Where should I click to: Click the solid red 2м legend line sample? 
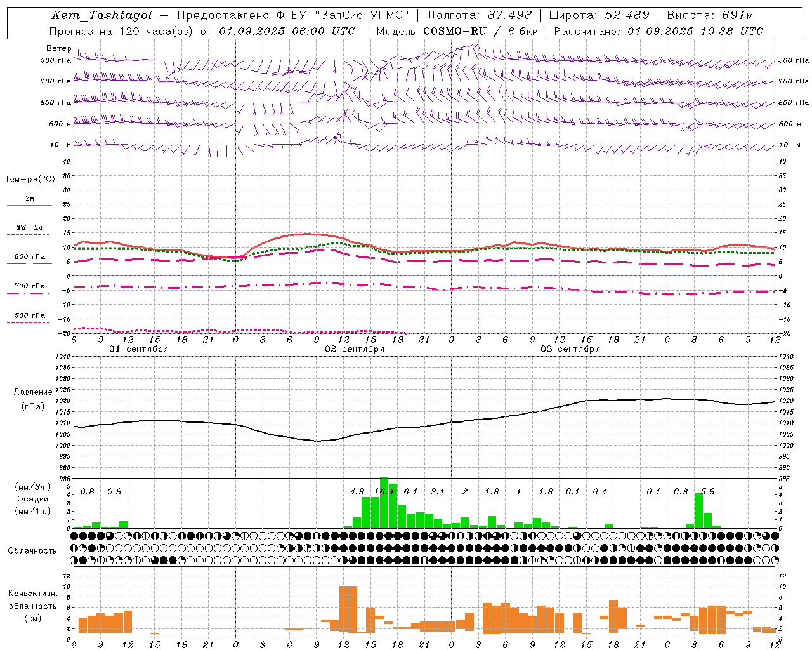click(30, 205)
